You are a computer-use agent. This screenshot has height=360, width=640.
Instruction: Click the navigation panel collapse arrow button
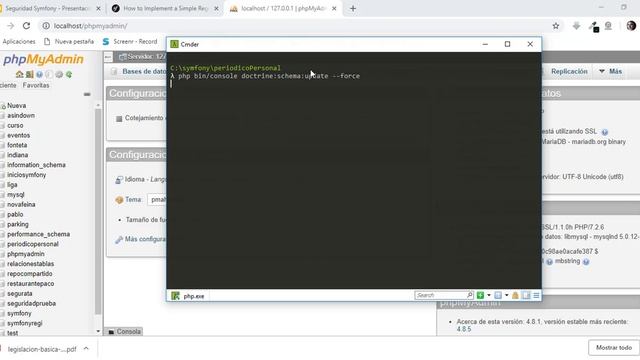pyautogui.click(x=108, y=57)
